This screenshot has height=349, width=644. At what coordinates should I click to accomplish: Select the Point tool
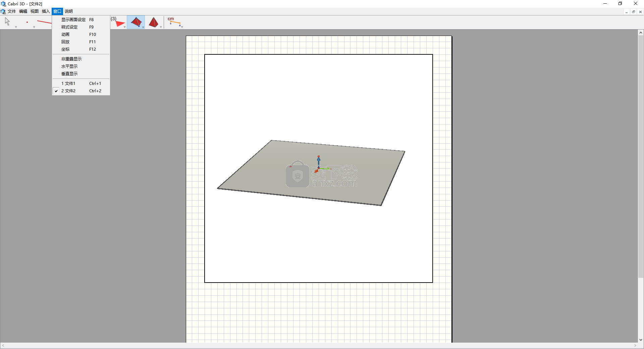point(27,22)
